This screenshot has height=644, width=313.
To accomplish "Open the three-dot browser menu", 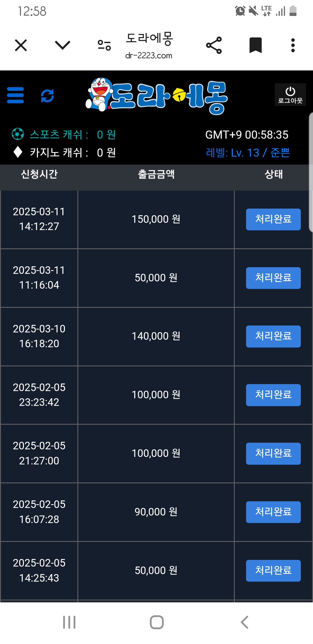I will [x=293, y=45].
